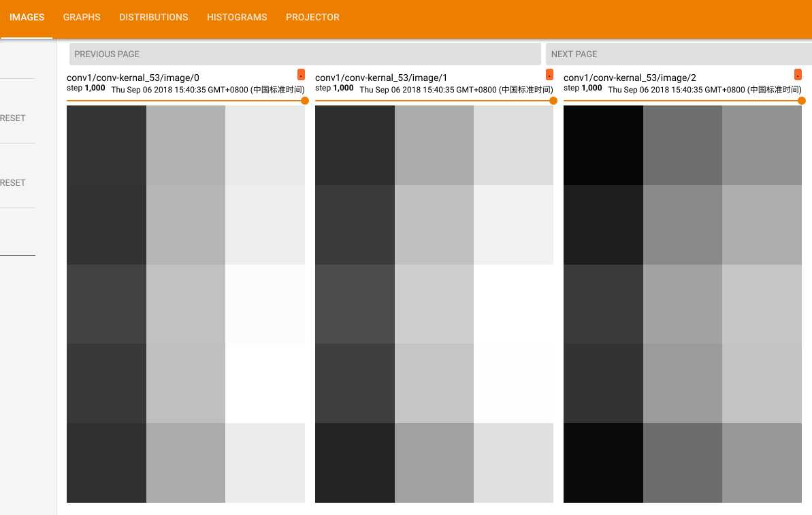This screenshot has width=812, height=515.
Task: Open conv-kernal_53/image/1 kernel image
Action: tap(434, 304)
